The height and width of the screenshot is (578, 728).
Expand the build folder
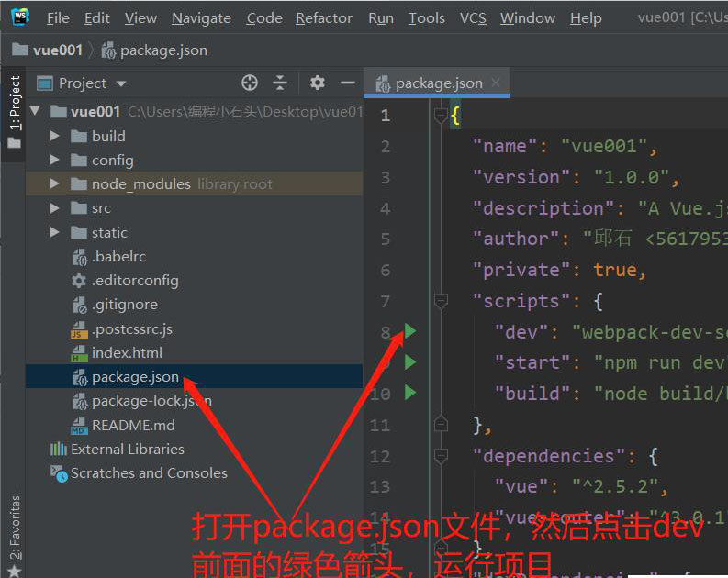tap(54, 136)
